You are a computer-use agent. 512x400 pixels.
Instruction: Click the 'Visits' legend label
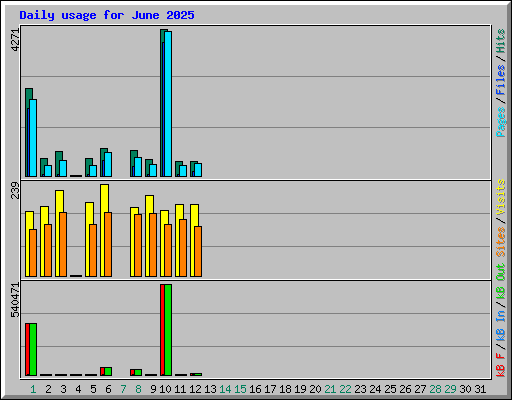click(x=501, y=197)
